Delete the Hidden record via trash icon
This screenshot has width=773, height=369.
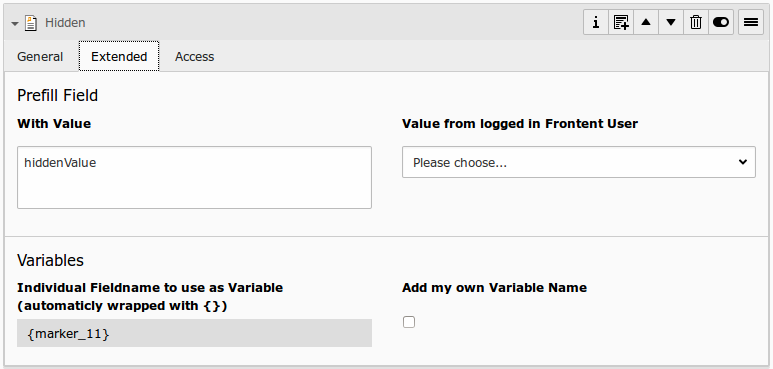pos(696,22)
